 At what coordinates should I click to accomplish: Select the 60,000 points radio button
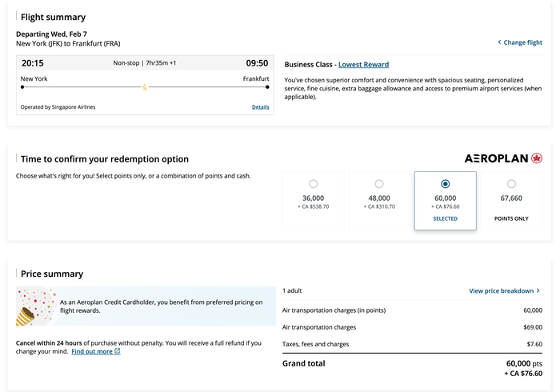pos(446,184)
